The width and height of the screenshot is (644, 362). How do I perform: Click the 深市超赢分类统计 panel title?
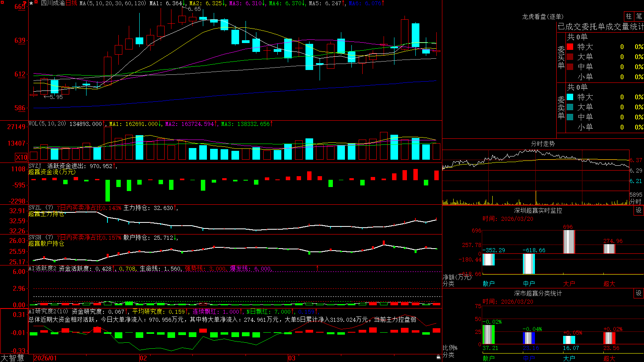point(538,293)
